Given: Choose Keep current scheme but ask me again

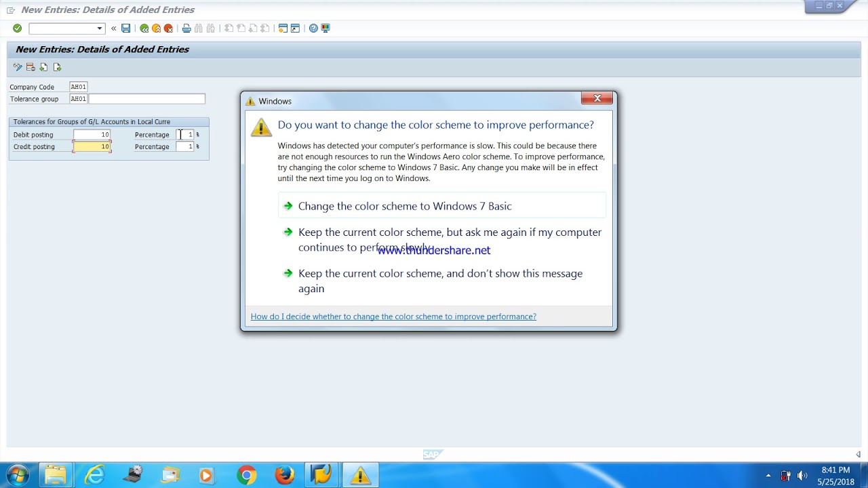Looking at the screenshot, I should coord(442,239).
